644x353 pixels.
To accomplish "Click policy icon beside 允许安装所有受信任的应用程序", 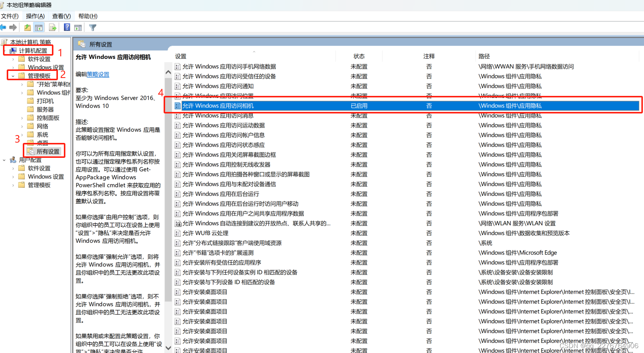I will point(178,263).
